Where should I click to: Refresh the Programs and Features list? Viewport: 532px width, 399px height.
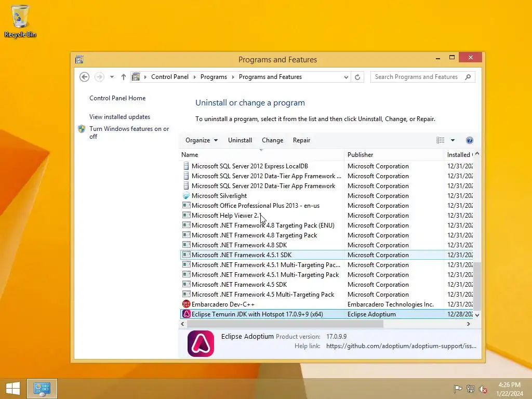point(357,77)
